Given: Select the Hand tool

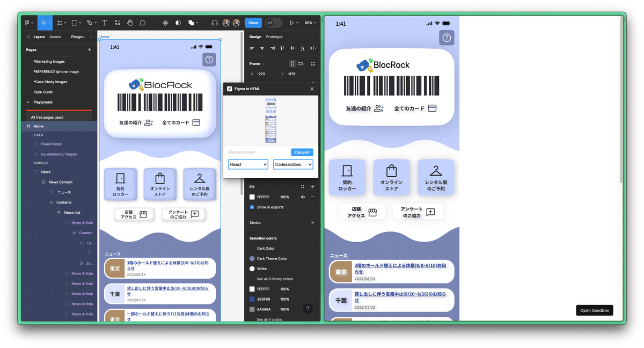Looking at the screenshot, I should [130, 23].
